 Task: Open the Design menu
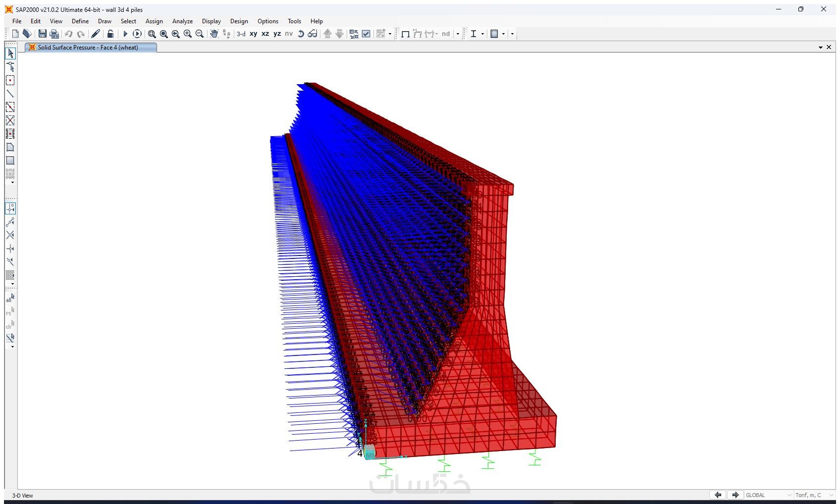pyautogui.click(x=239, y=21)
